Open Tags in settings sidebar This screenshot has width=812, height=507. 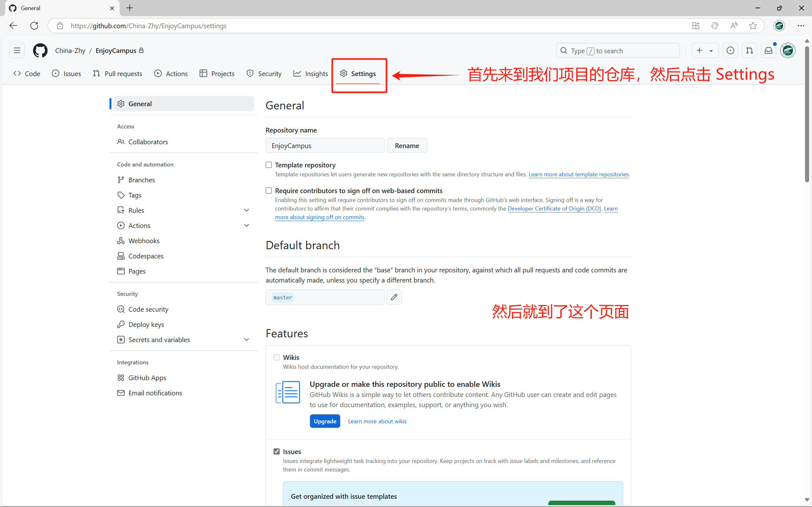(x=183, y=195)
